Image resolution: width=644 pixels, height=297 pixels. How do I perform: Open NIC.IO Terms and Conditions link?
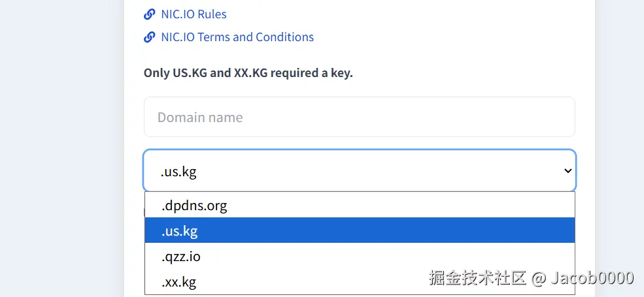pyautogui.click(x=237, y=37)
